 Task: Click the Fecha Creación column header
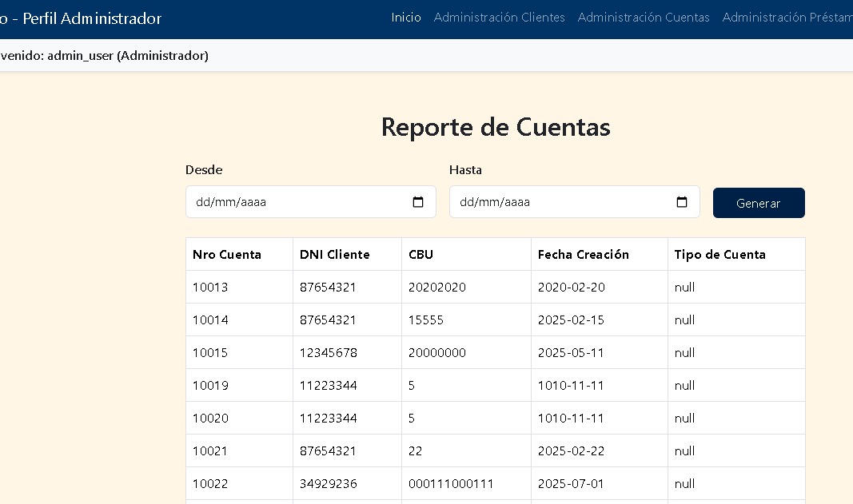pos(584,255)
